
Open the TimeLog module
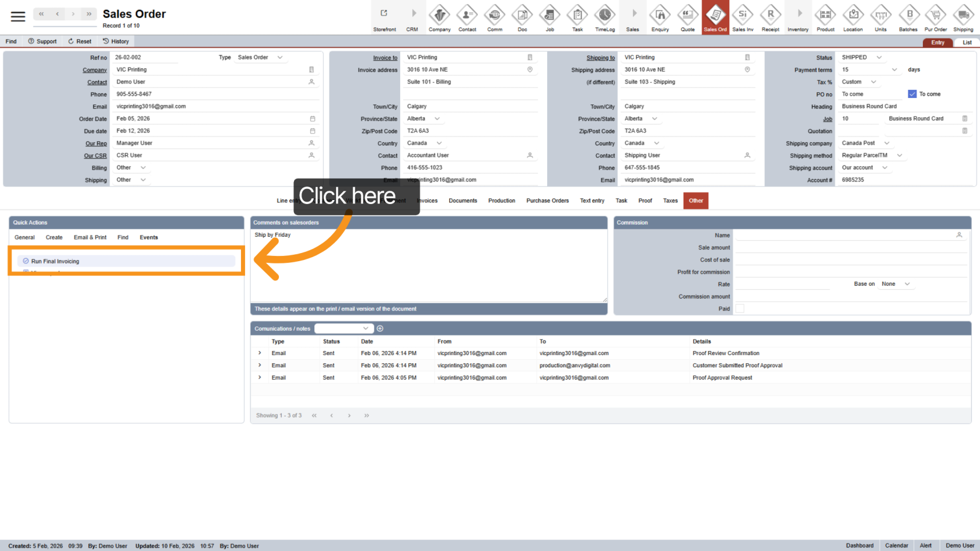pyautogui.click(x=605, y=17)
